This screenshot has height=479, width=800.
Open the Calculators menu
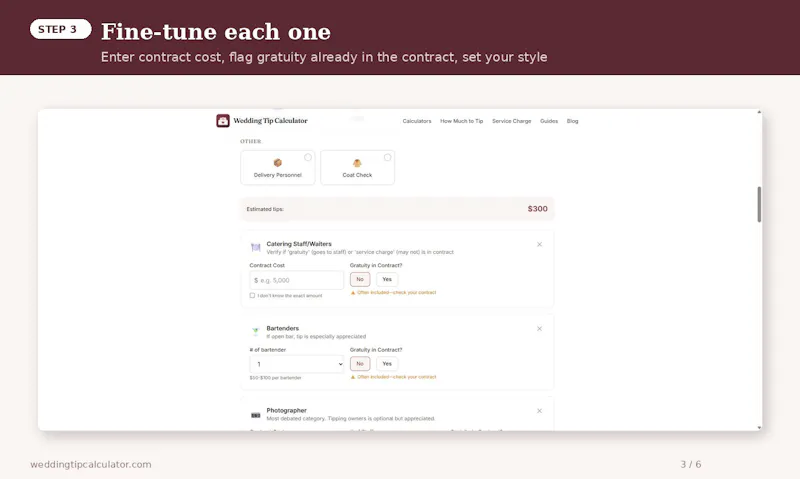(x=417, y=121)
